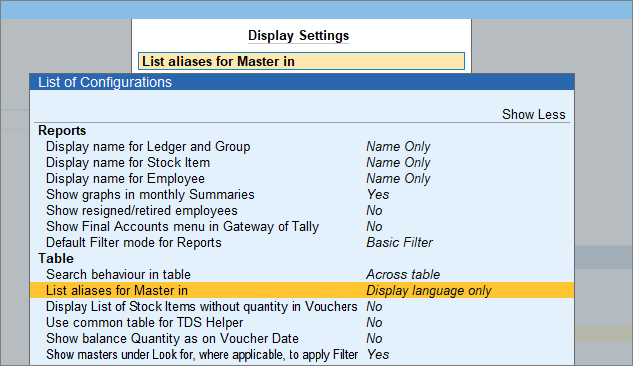Screen dimensions: 633x366
Task: Select Show masters under Look for setting
Action: point(202,355)
